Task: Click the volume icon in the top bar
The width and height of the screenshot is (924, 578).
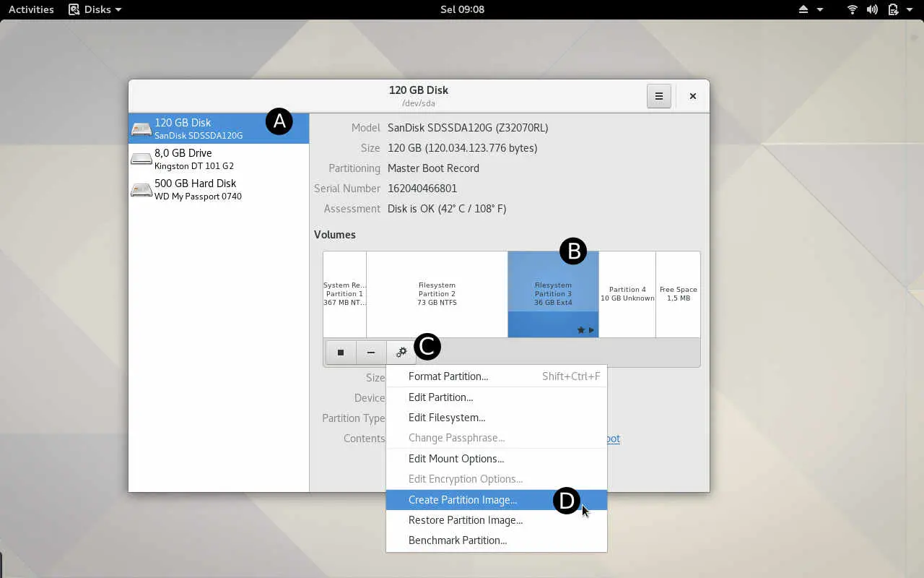Action: (x=872, y=9)
